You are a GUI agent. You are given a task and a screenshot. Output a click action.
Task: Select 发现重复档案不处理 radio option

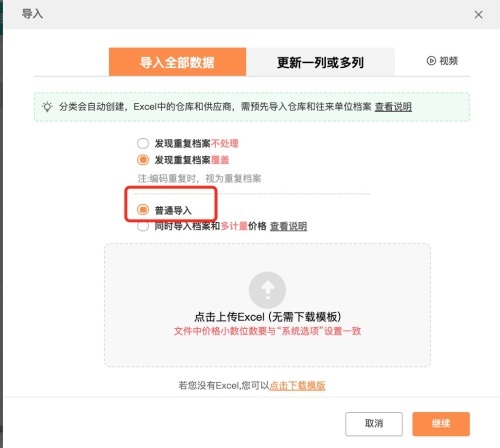click(143, 143)
